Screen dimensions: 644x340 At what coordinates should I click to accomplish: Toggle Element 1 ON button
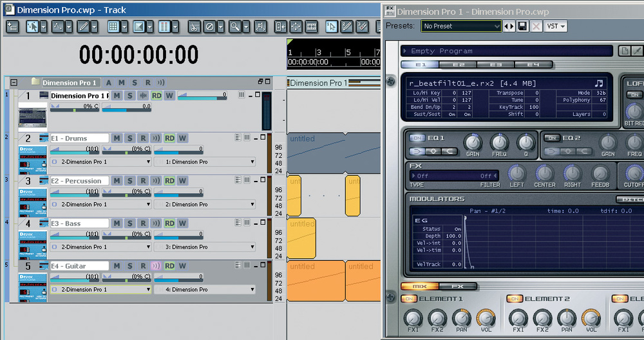click(409, 299)
